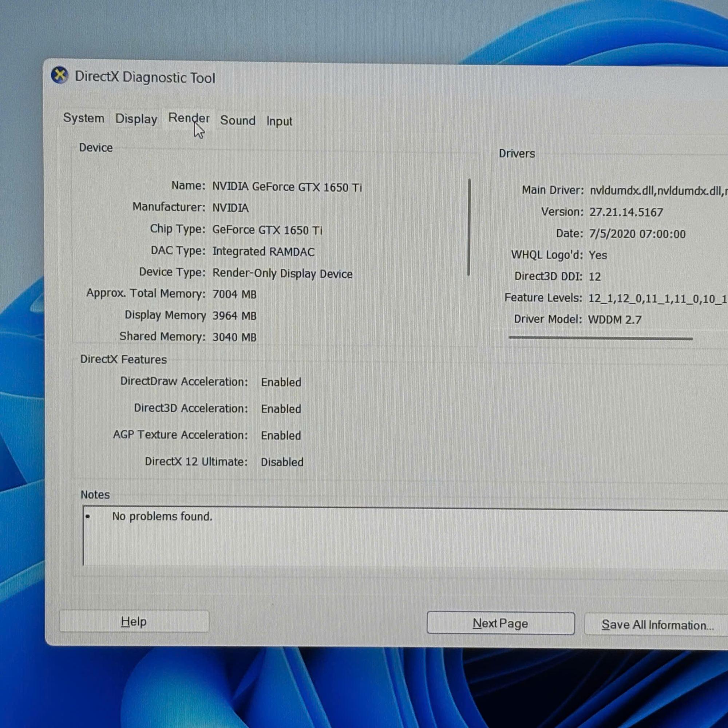Click Direct3D Acceleration 'Enabled' value
Screen dimensions: 728x728
click(281, 409)
